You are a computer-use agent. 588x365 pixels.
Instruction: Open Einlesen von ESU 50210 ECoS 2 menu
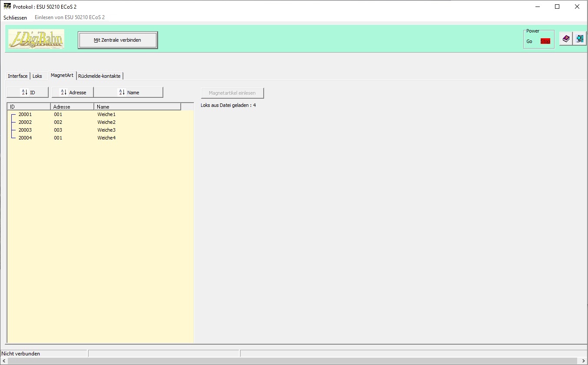coord(69,17)
